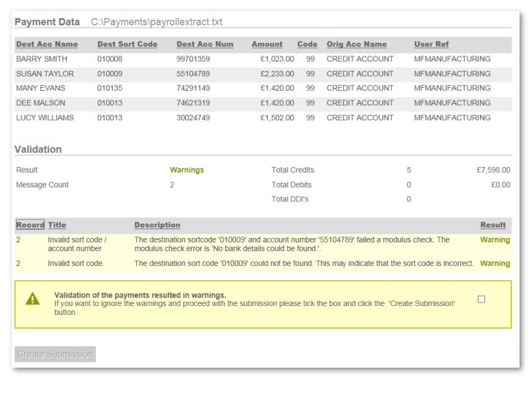Click the Total Debits label

(291, 185)
